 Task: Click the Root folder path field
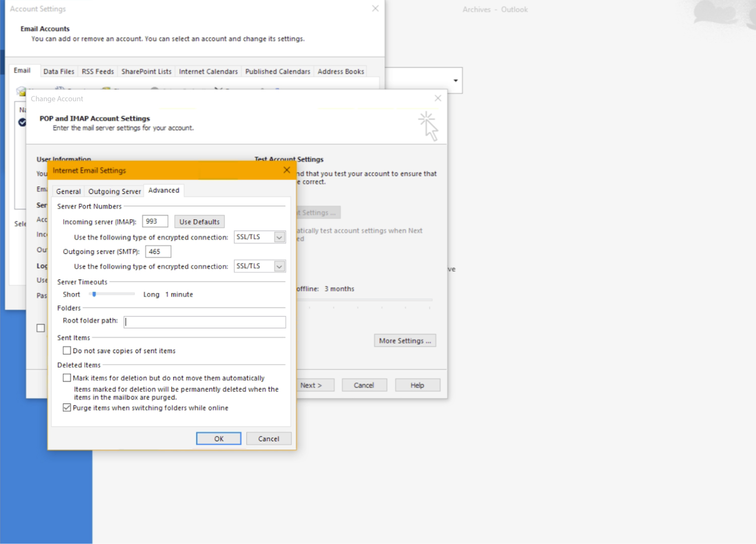click(205, 322)
